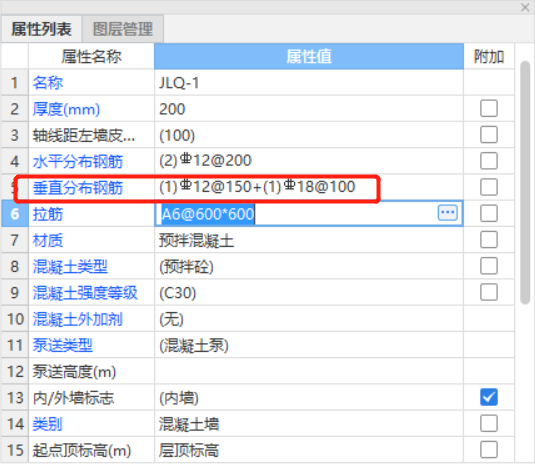Toggle the 附加 checkbox for 混凝土类型
The image size is (535, 464).
pyautogui.click(x=489, y=266)
